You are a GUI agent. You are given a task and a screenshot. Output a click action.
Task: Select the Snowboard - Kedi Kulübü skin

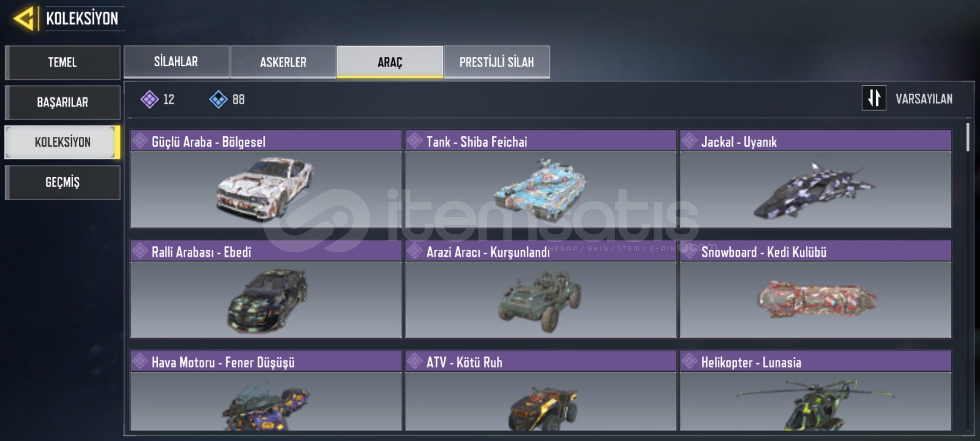(816, 289)
